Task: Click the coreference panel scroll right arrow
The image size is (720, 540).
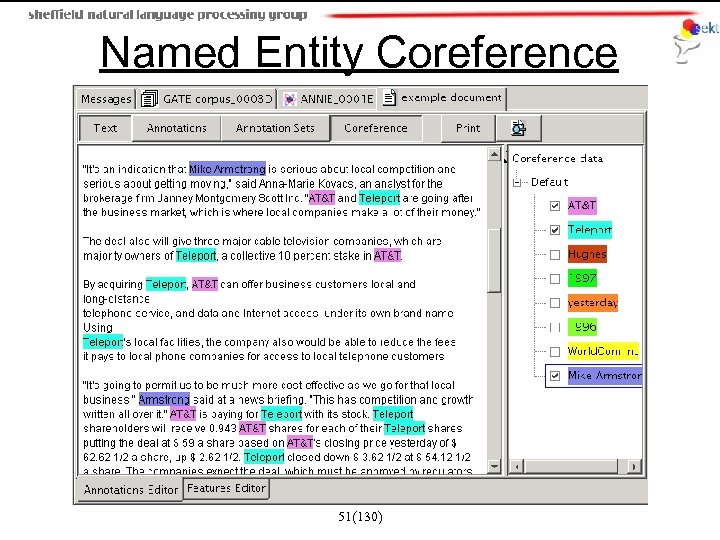Action: click(x=634, y=467)
